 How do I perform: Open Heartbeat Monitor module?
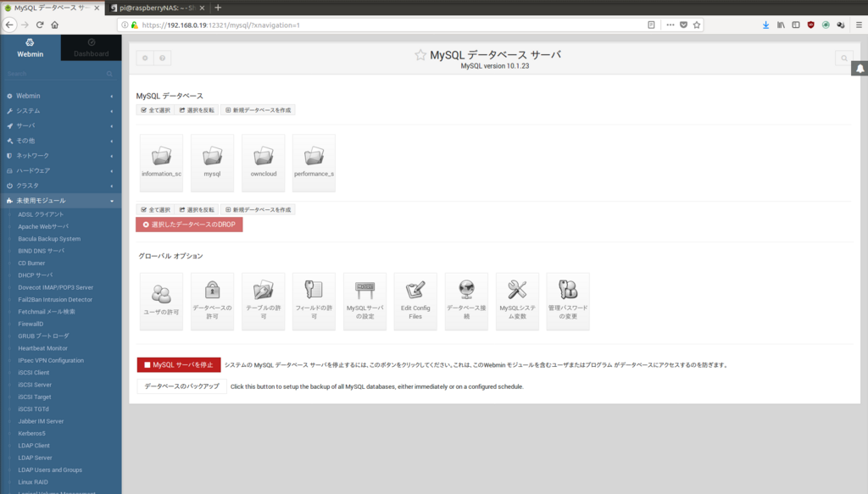pos(42,348)
